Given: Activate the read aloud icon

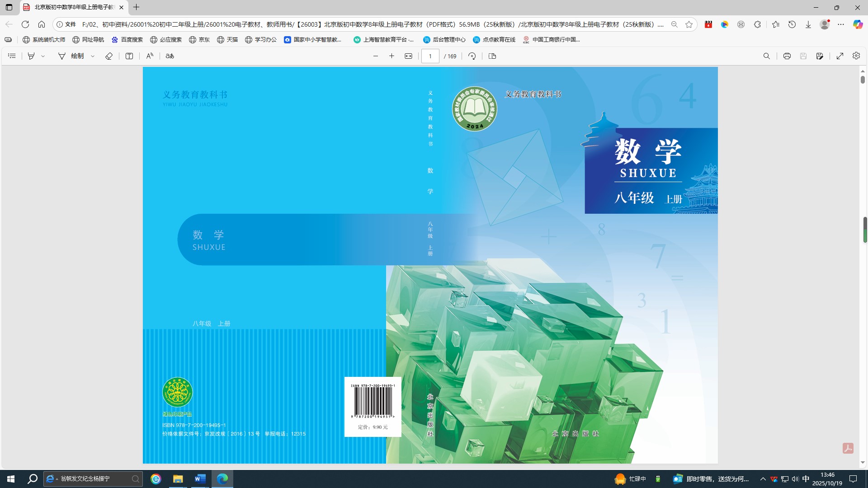Looking at the screenshot, I should click(x=150, y=56).
